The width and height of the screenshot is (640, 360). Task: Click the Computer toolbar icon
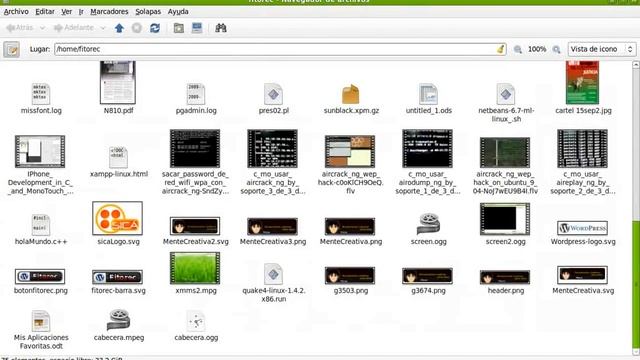click(x=197, y=28)
